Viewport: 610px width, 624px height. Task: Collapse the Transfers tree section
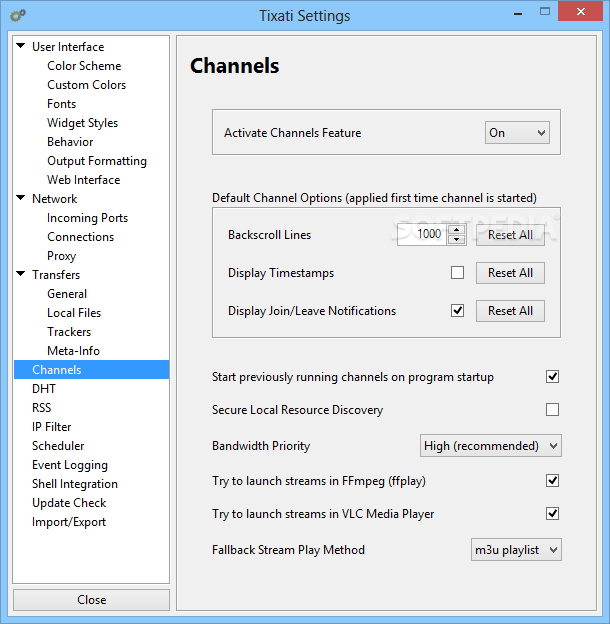(x=21, y=274)
